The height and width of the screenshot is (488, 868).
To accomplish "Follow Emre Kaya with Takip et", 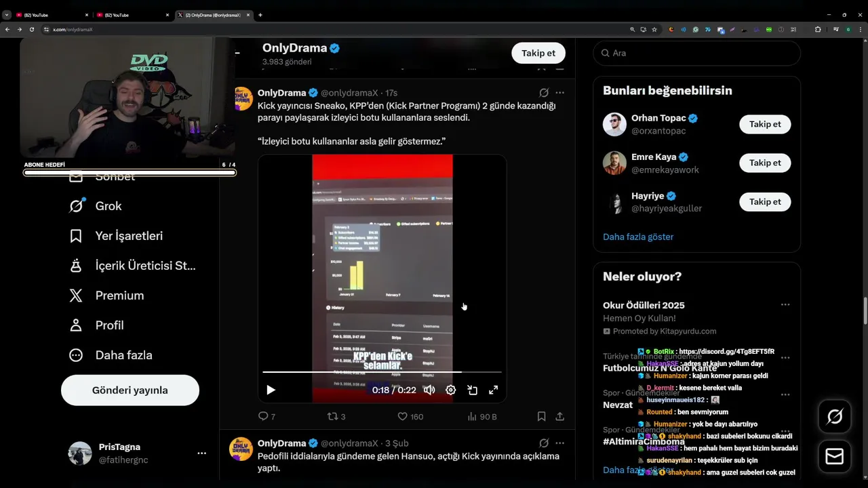I will (x=765, y=163).
